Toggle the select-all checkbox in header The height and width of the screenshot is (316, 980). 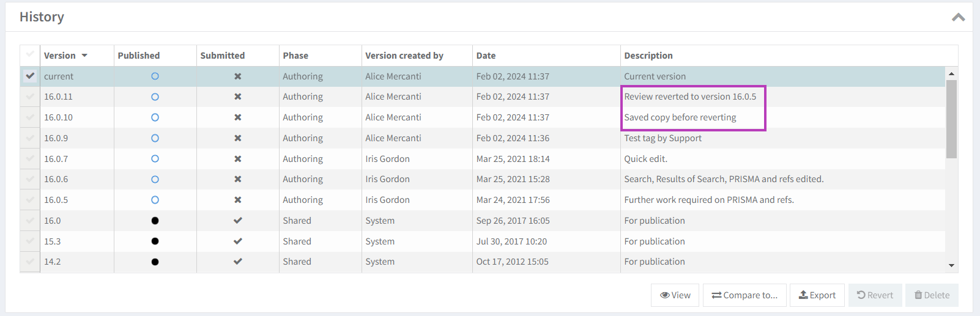click(x=30, y=55)
